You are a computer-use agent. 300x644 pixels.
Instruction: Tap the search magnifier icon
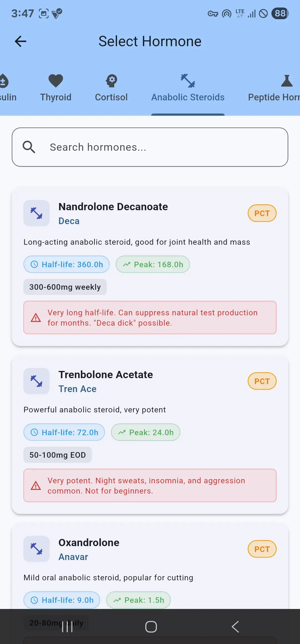click(29, 147)
